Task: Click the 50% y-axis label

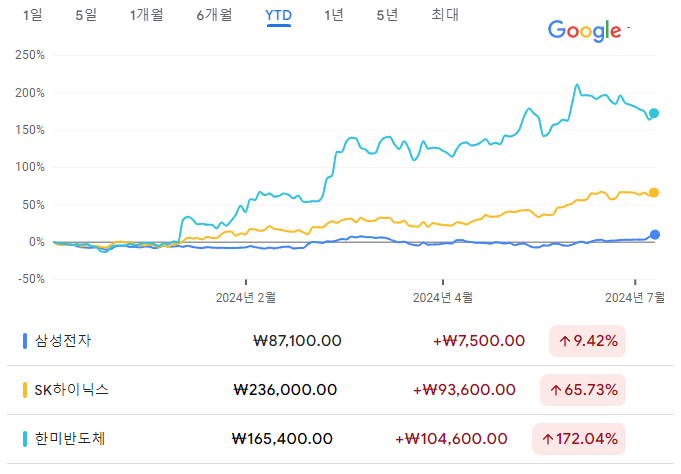Action: 33,205
